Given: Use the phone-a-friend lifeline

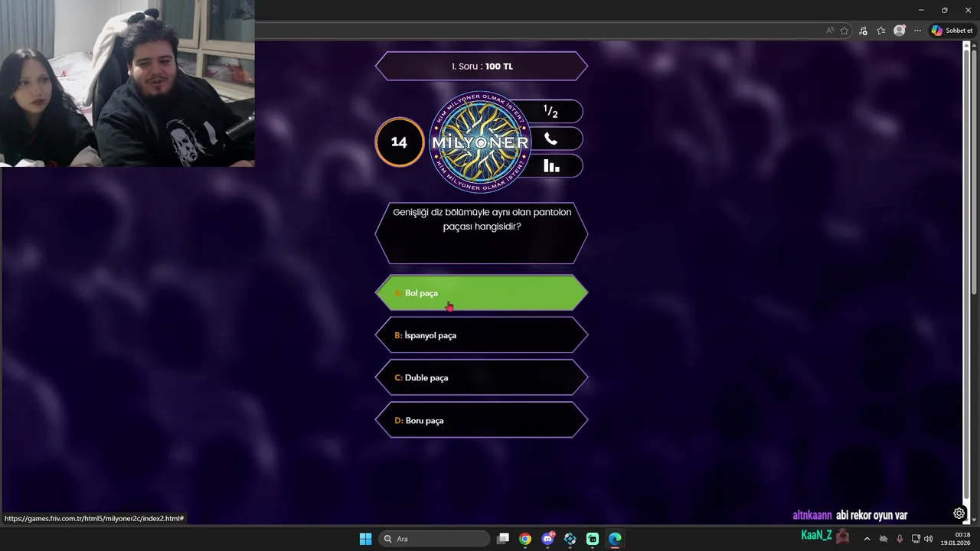Looking at the screenshot, I should pos(552,139).
